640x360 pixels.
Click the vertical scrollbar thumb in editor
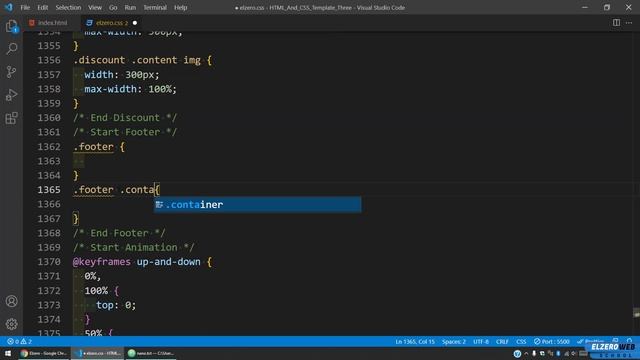point(636,313)
